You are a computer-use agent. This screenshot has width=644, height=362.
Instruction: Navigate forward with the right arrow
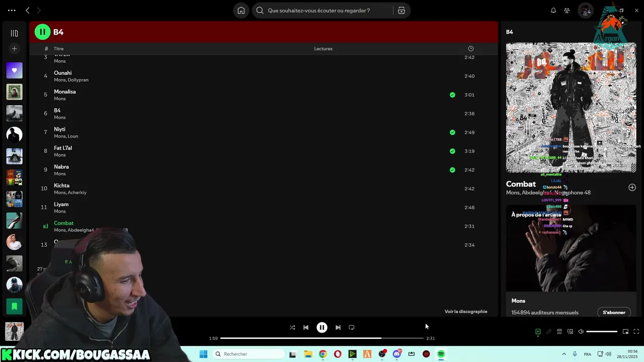(39, 11)
